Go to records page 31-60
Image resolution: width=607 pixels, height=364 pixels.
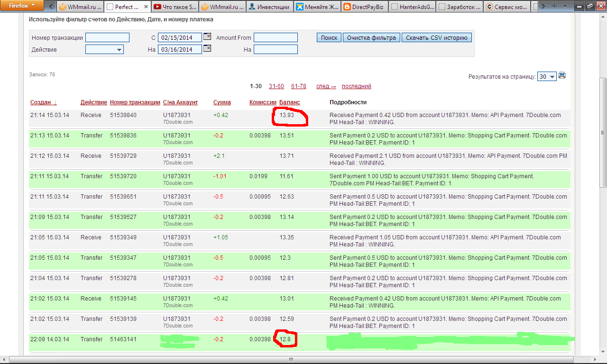pos(276,86)
